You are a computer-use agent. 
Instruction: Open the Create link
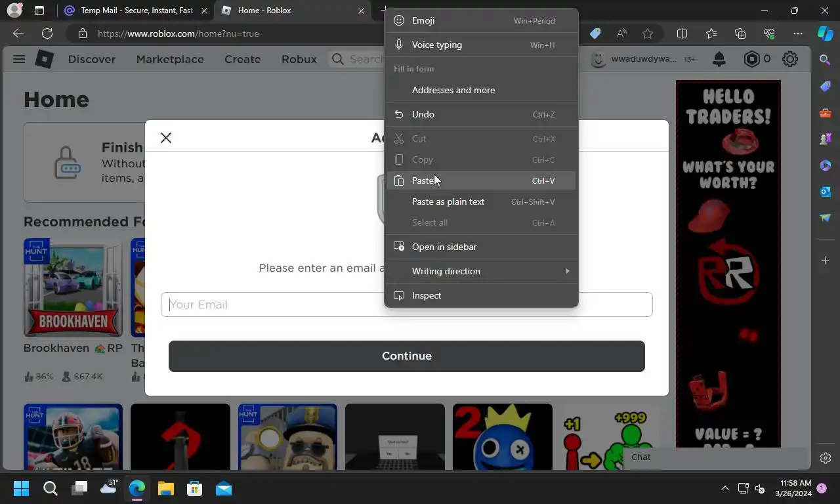243,59
